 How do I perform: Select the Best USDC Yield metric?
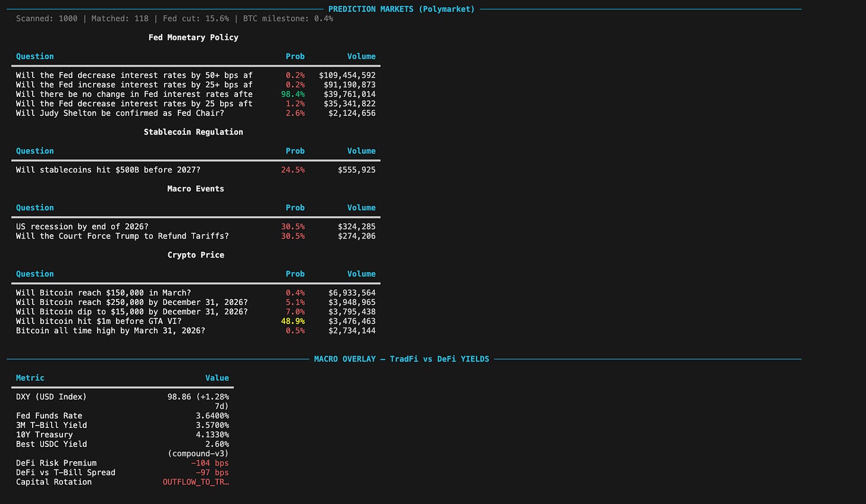(52, 445)
